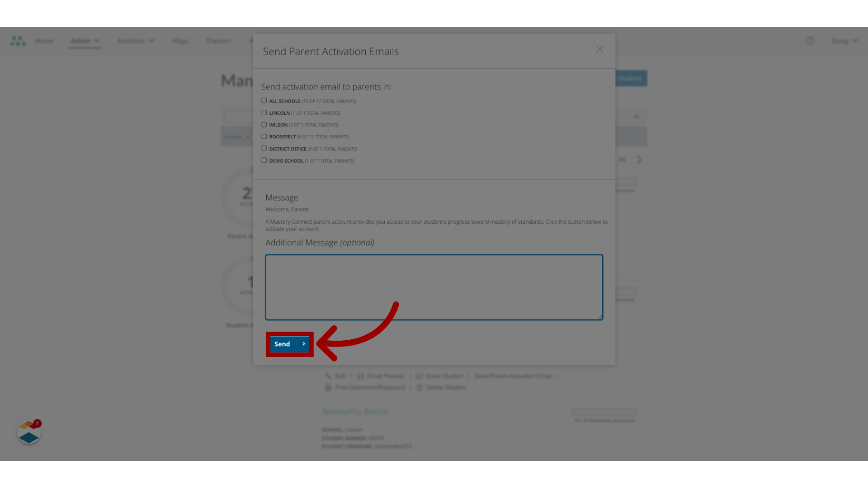This screenshot has height=488, width=868.
Task: Toggle WILSON school parent selection
Action: click(264, 125)
